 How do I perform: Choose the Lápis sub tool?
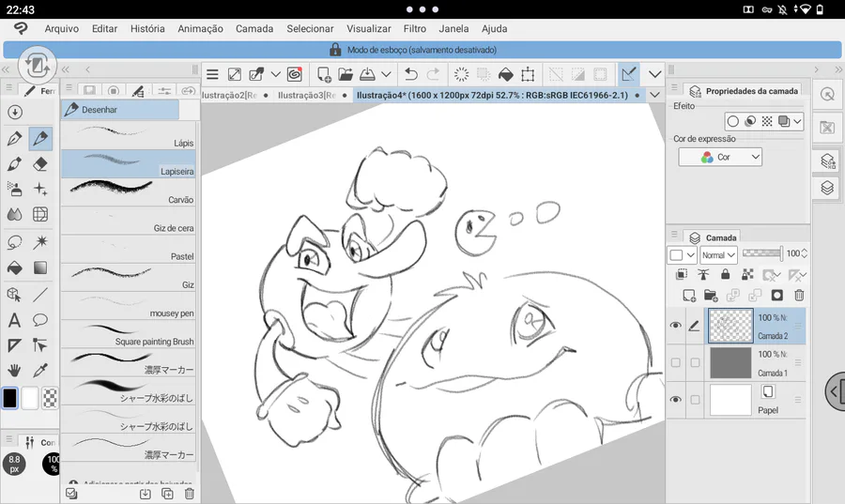(128, 135)
